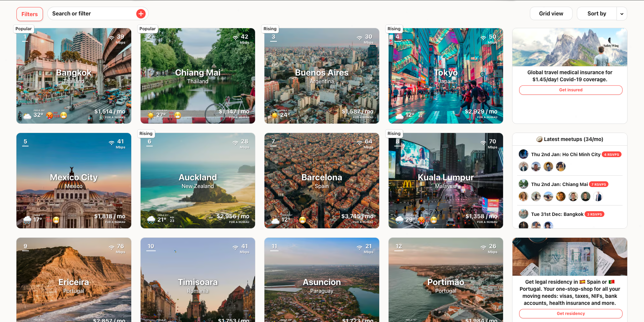The height and width of the screenshot is (322, 644).
Task: Click the $3,745 / mo price on Barcelona
Action: [357, 216]
